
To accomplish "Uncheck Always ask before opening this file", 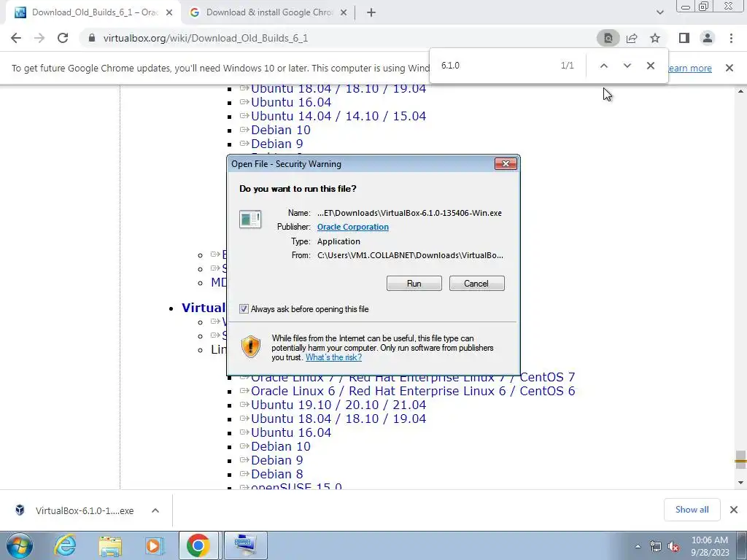I will point(244,309).
